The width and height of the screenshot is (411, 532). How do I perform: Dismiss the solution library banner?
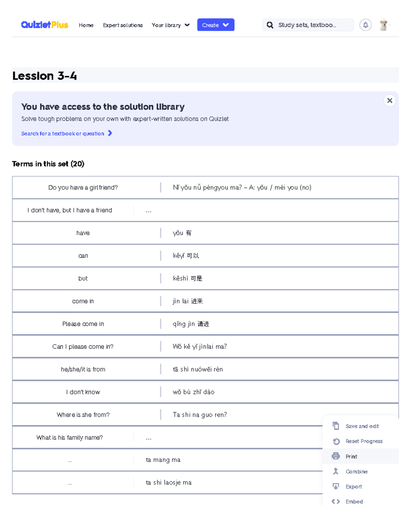(x=389, y=100)
